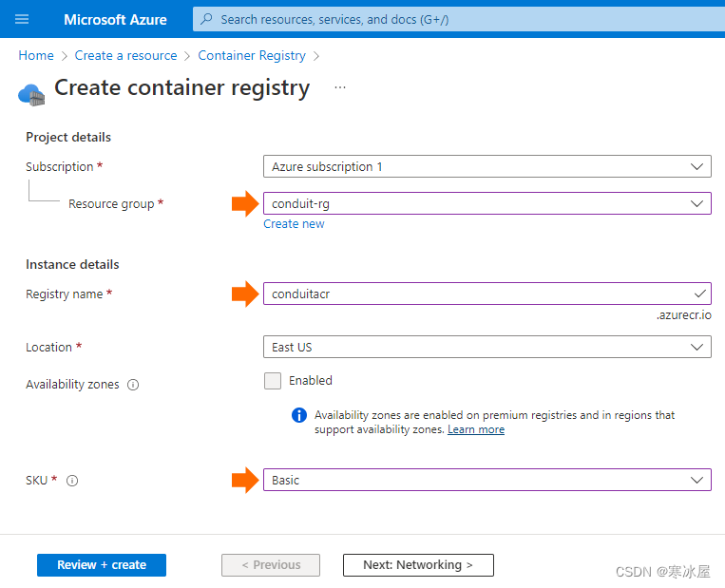Image resolution: width=725 pixels, height=588 pixels.
Task: Open the SKU dropdown set to Basic
Action: point(487,481)
